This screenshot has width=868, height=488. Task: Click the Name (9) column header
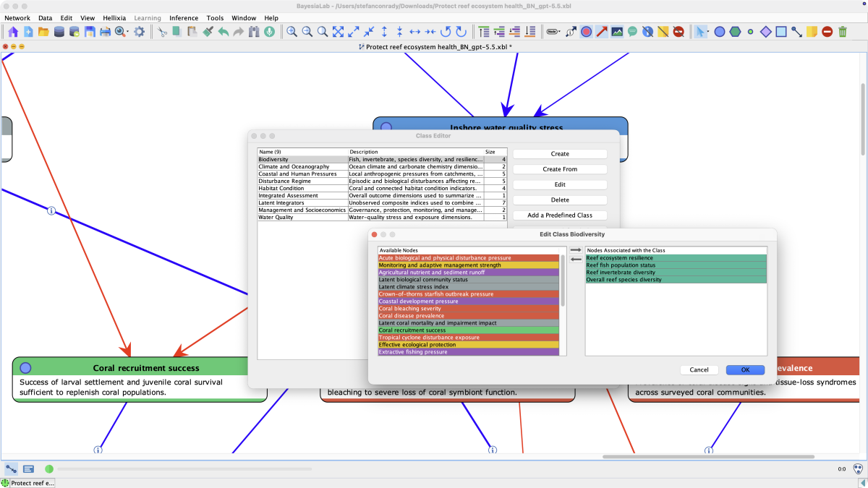tap(302, 152)
